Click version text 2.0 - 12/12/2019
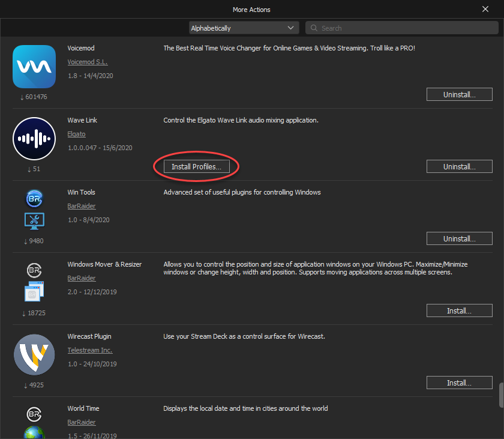 (92, 292)
